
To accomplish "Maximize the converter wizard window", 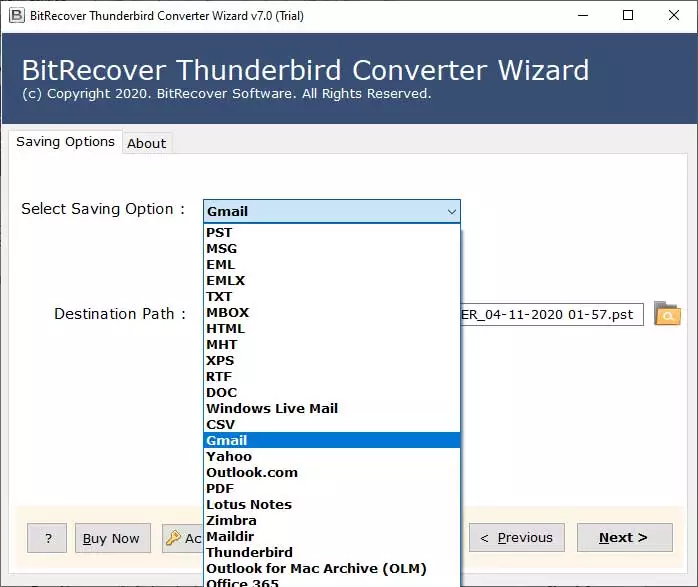I will click(x=628, y=16).
